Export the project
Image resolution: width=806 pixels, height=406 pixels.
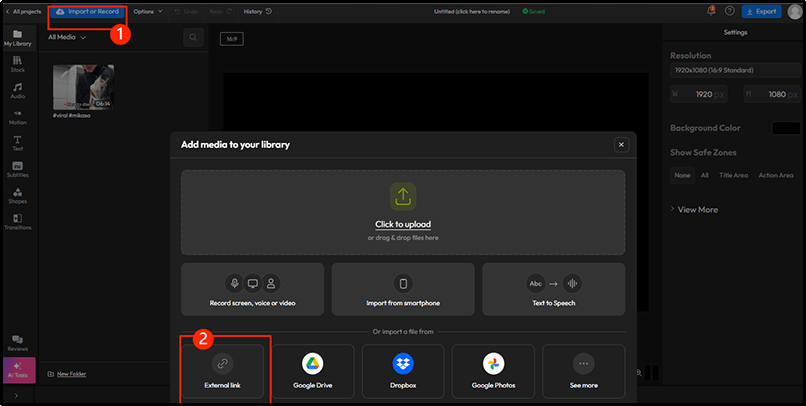point(761,11)
